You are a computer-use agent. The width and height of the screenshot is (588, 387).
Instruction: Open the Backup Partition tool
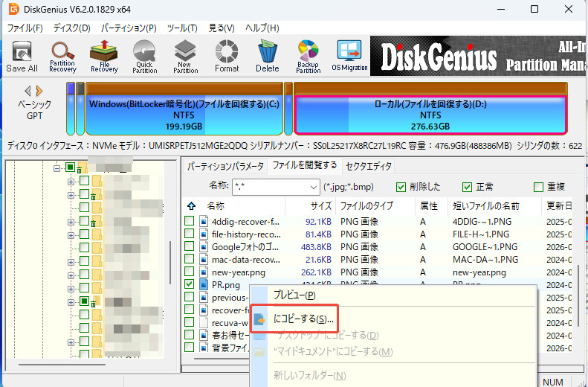[x=308, y=57]
